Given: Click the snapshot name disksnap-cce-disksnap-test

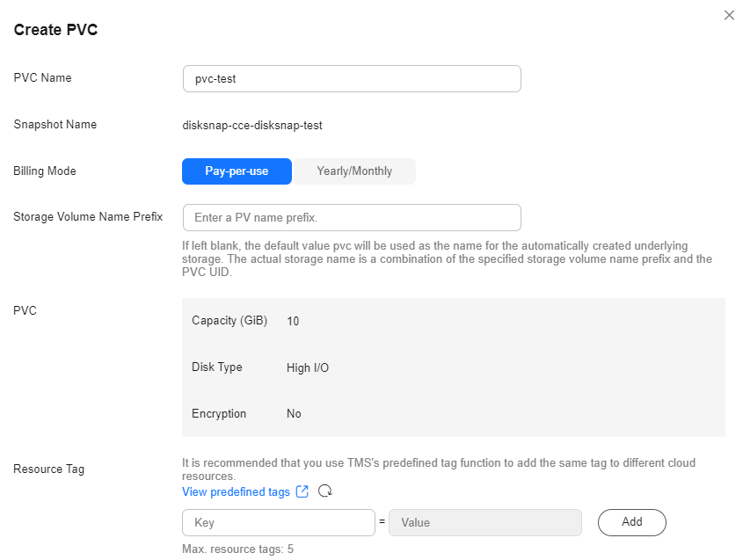Looking at the screenshot, I should click(x=252, y=126).
